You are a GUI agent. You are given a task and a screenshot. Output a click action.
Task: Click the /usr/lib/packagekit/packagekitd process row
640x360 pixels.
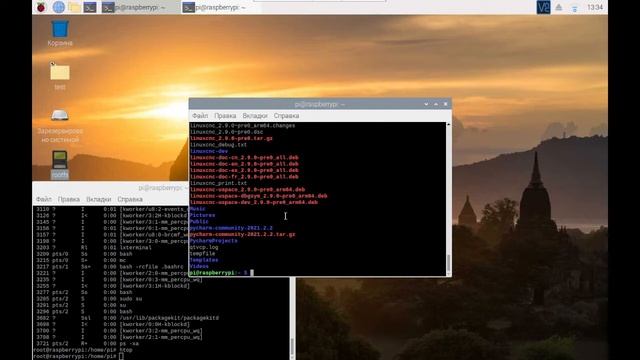(x=127, y=318)
